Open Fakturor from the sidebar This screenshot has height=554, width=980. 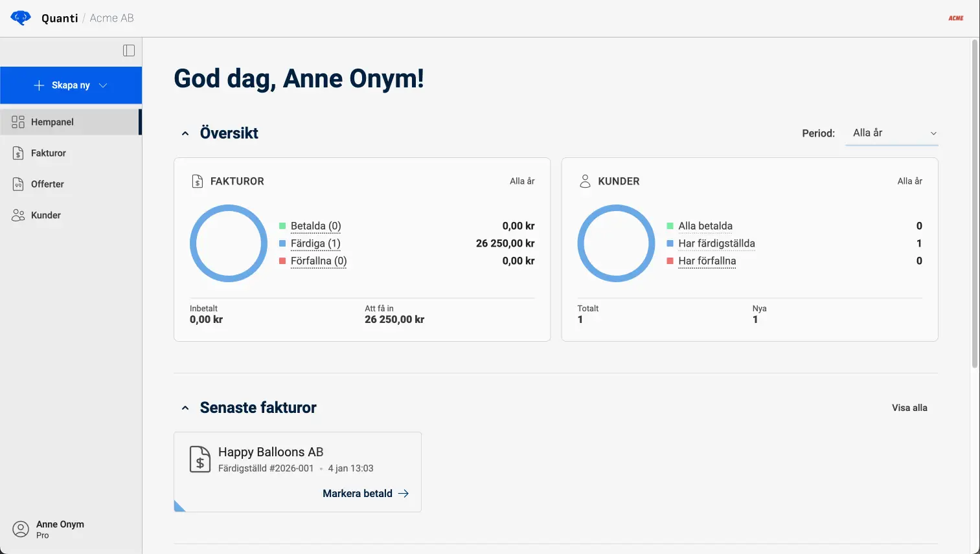coord(49,153)
